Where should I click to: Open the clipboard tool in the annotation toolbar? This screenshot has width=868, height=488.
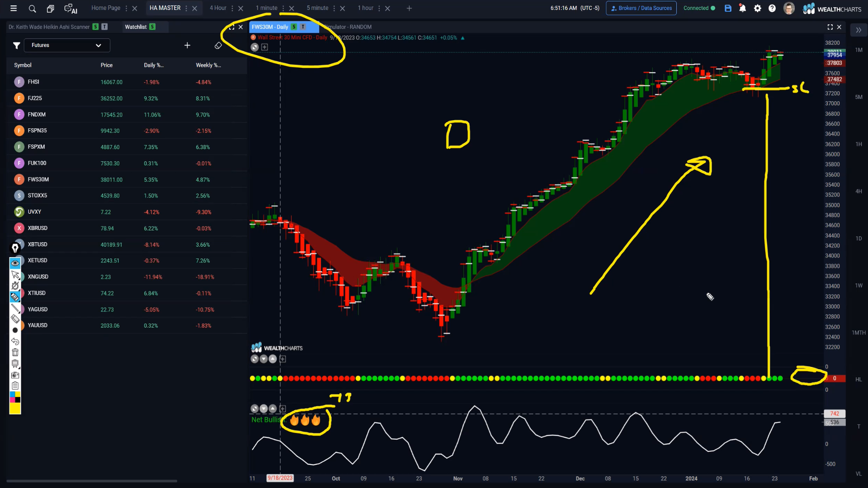[15, 386]
